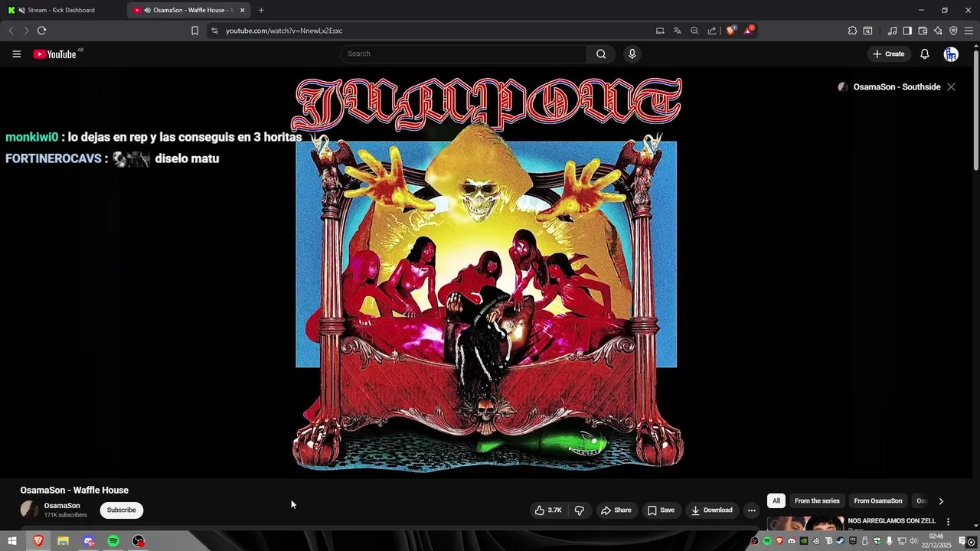Open Discord from the taskbar
The height and width of the screenshot is (551, 980).
click(x=89, y=541)
